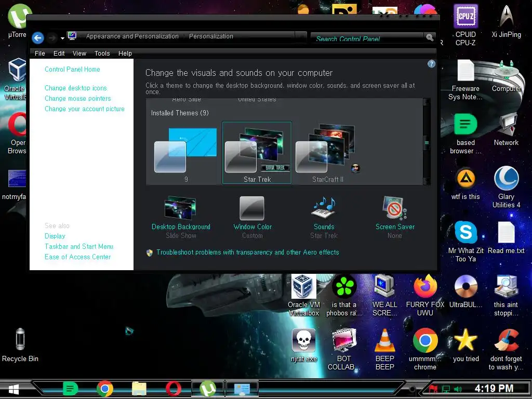Open the UltraBUL disc desktop icon
This screenshot has height=399, width=532.
[x=465, y=291]
